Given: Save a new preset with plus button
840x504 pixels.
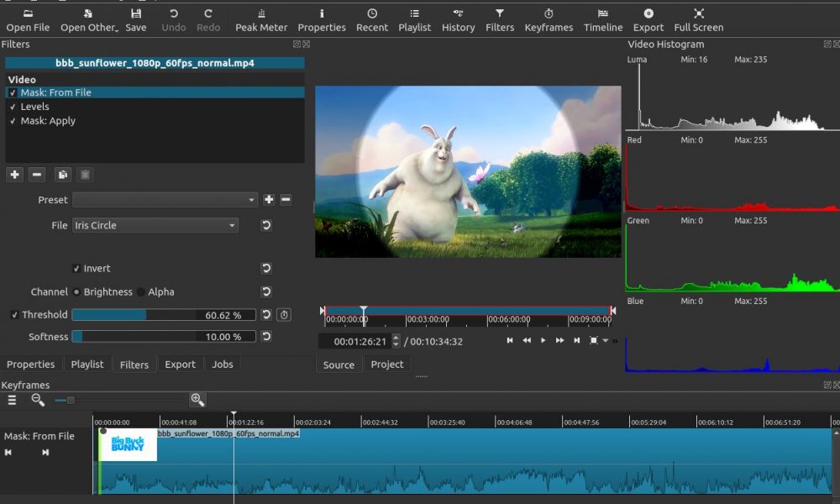Looking at the screenshot, I should point(269,200).
